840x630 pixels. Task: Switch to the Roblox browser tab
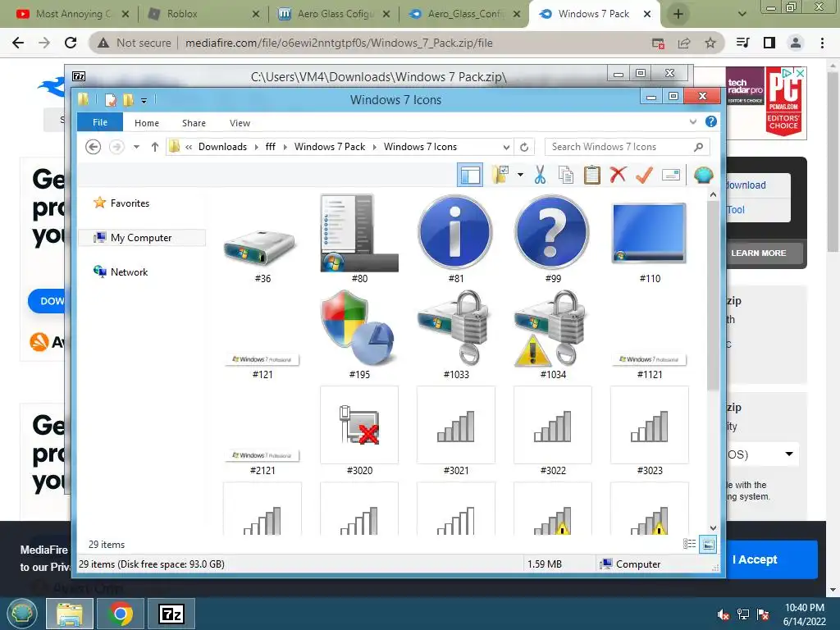click(203, 14)
